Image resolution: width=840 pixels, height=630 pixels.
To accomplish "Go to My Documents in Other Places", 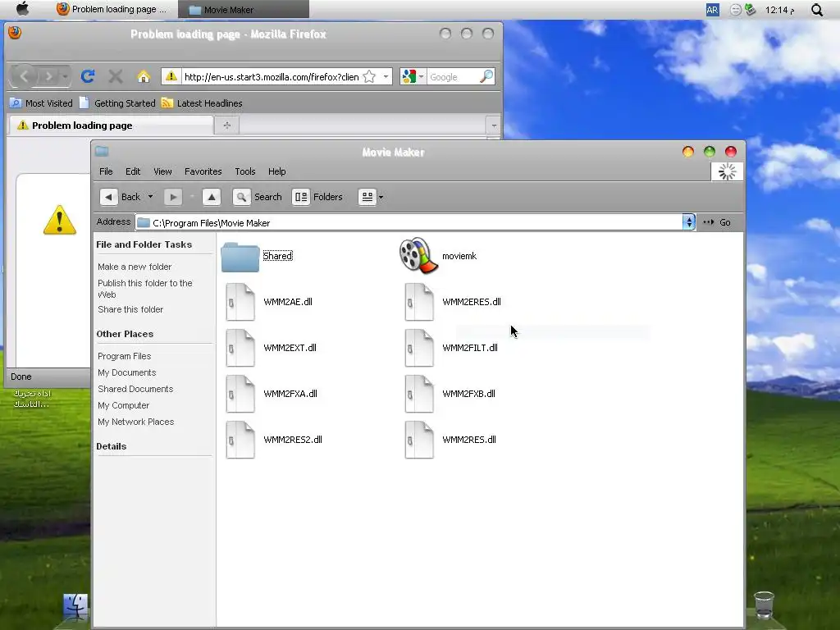I will pyautogui.click(x=126, y=373).
